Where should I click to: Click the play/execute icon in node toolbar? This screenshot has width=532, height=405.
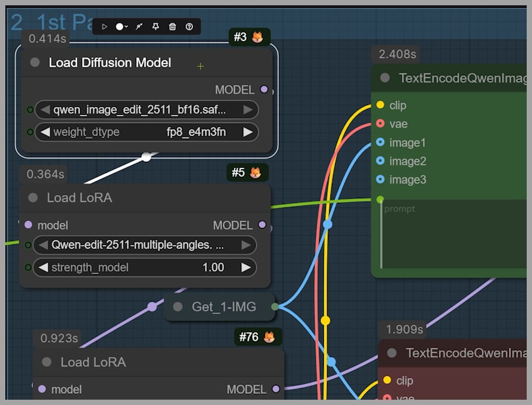click(104, 26)
